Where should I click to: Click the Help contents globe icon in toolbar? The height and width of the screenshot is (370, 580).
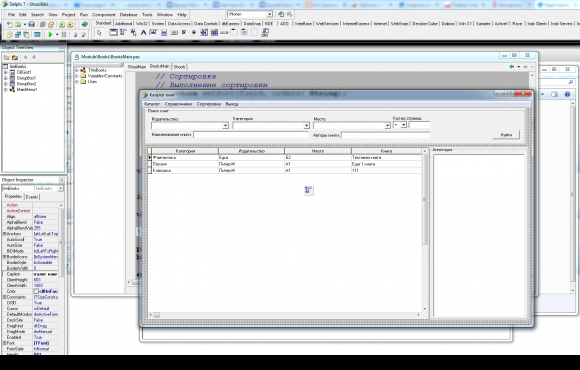[x=85, y=24]
